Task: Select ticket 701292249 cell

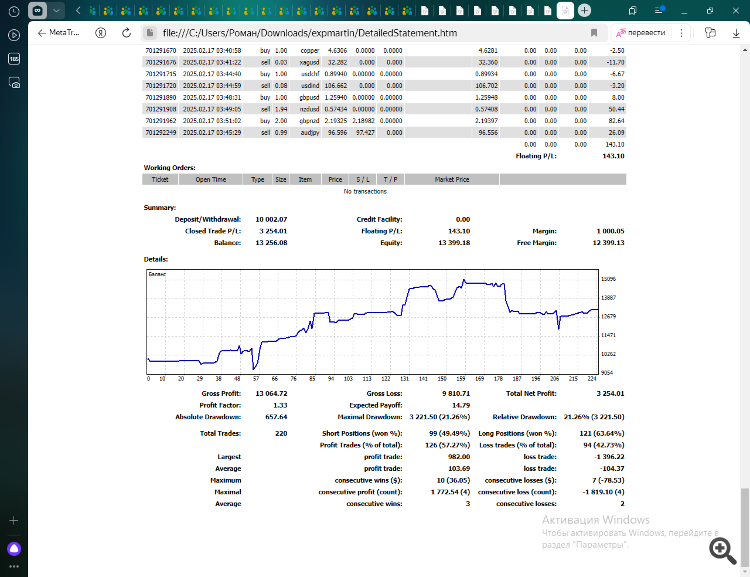Action: click(x=160, y=133)
